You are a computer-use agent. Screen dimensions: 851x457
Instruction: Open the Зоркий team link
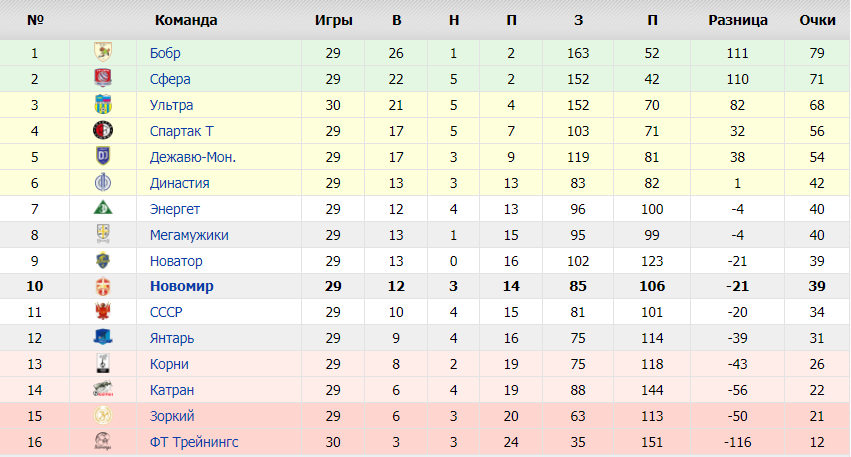[172, 416]
